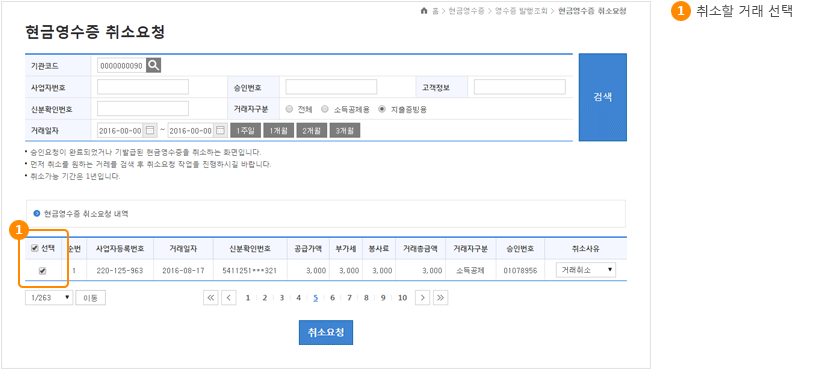Go to page 3 in pagination

pos(282,298)
